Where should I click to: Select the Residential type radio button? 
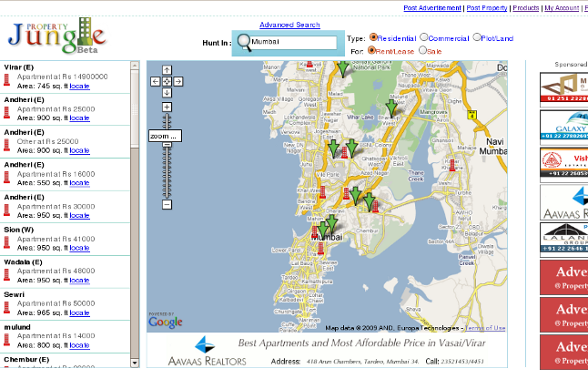[373, 38]
